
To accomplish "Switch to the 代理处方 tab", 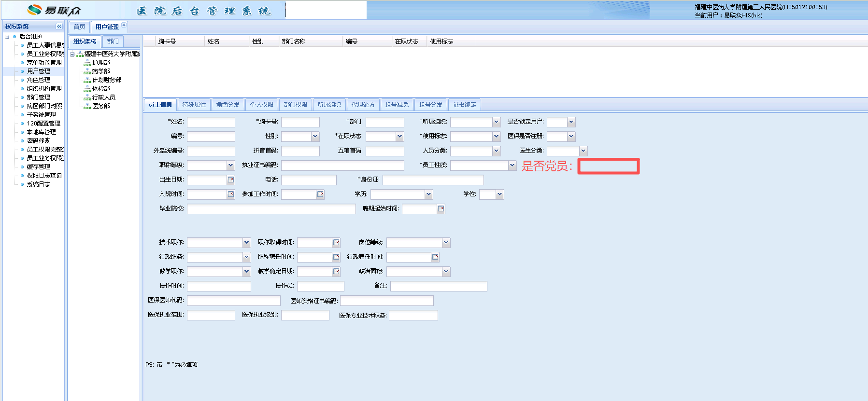I will (363, 105).
